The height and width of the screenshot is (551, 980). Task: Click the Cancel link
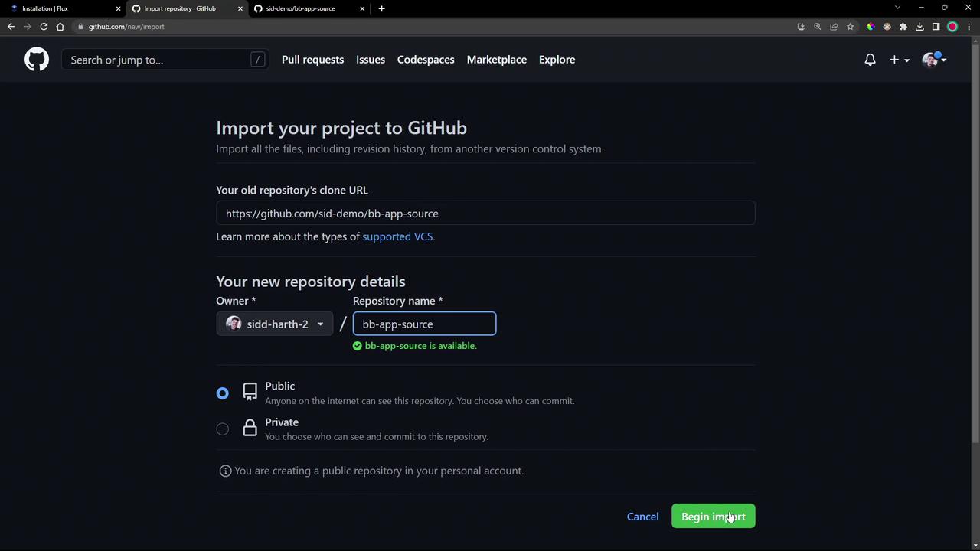pyautogui.click(x=643, y=517)
